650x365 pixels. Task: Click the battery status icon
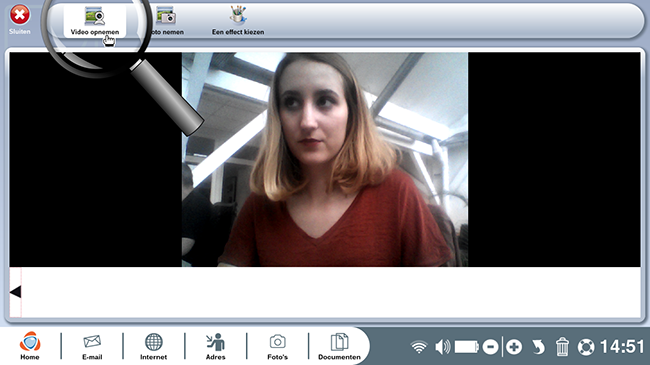[467, 347]
